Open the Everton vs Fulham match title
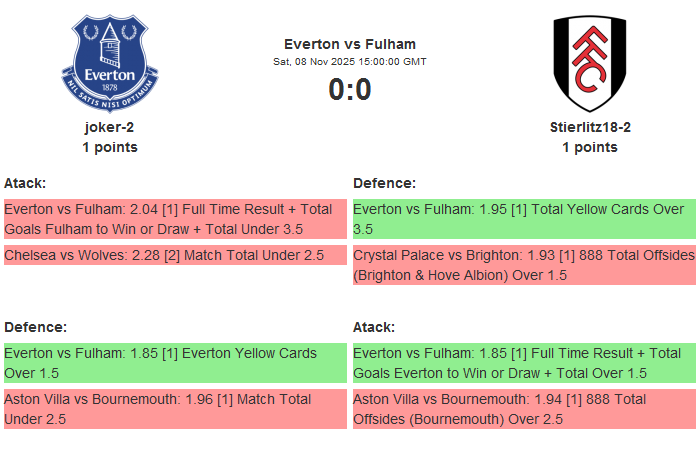Viewport: 700px width, 460px height. coord(350,44)
